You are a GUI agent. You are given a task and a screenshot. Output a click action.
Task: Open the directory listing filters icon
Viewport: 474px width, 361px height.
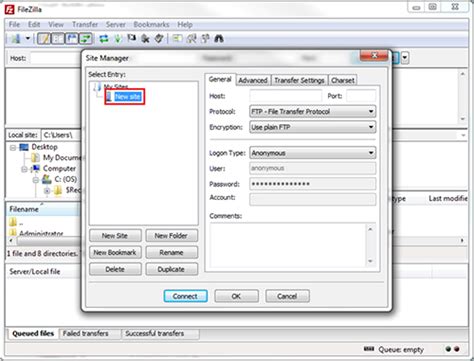(x=177, y=39)
